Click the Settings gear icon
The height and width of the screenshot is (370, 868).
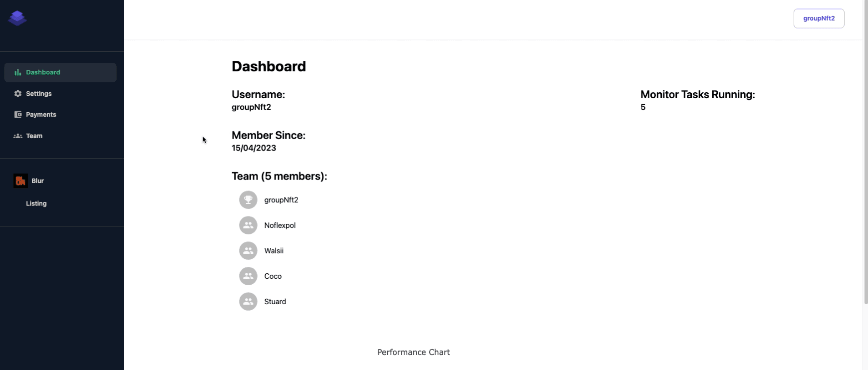click(18, 94)
